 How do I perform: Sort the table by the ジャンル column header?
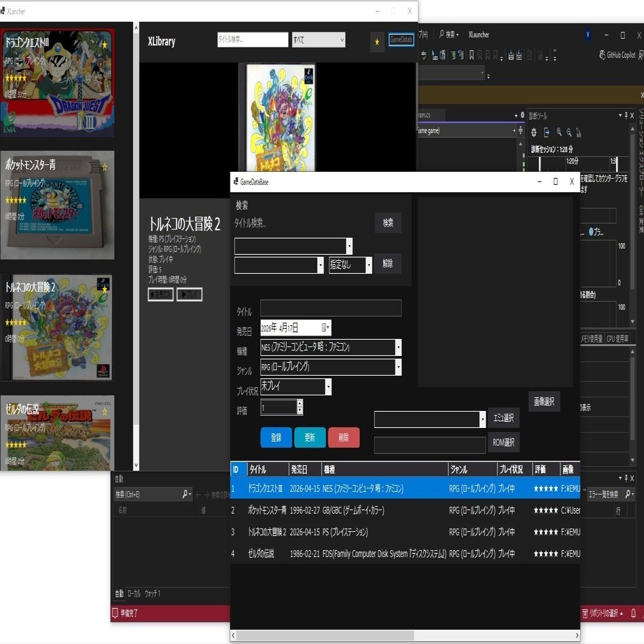tap(472, 469)
